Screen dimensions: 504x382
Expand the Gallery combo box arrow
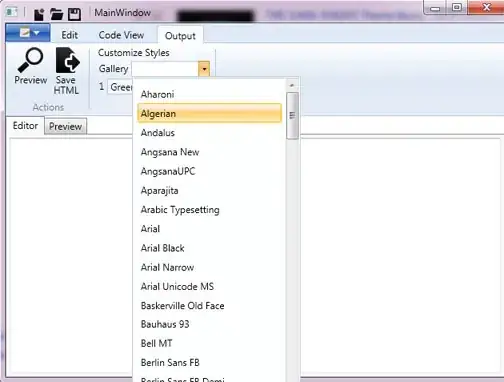204,69
